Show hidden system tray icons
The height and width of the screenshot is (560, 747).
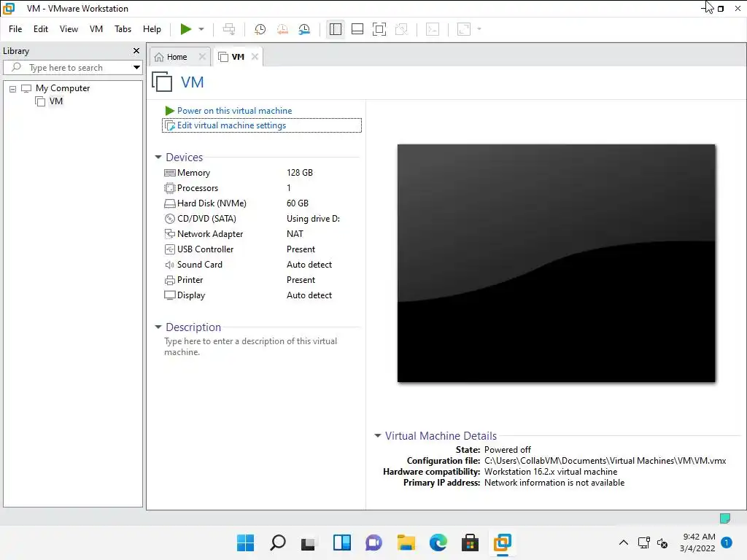(623, 542)
